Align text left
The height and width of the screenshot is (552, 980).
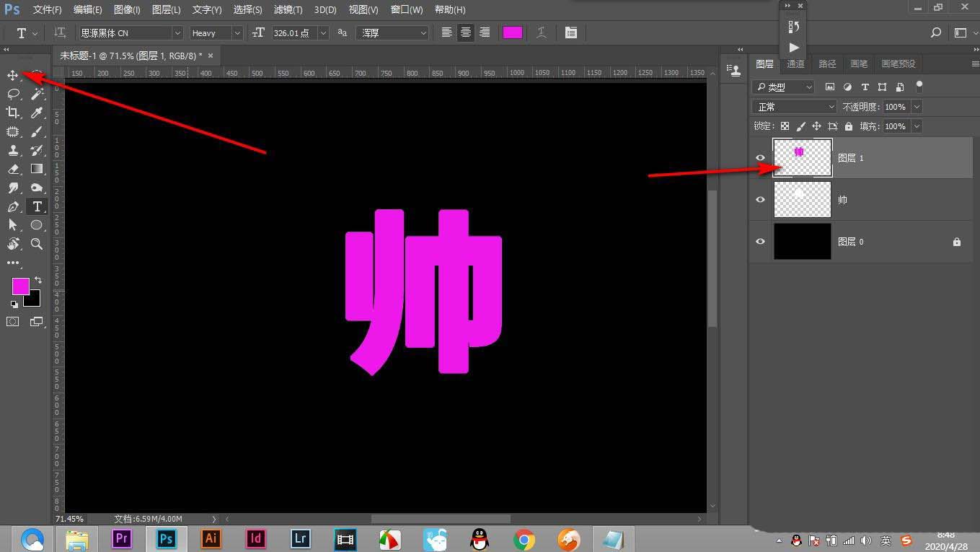(x=447, y=32)
